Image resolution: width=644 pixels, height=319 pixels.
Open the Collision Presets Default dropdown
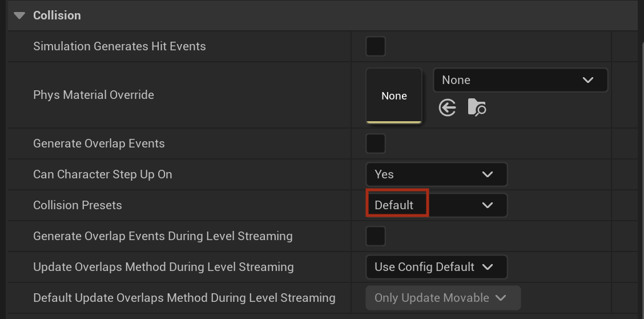pyautogui.click(x=437, y=205)
